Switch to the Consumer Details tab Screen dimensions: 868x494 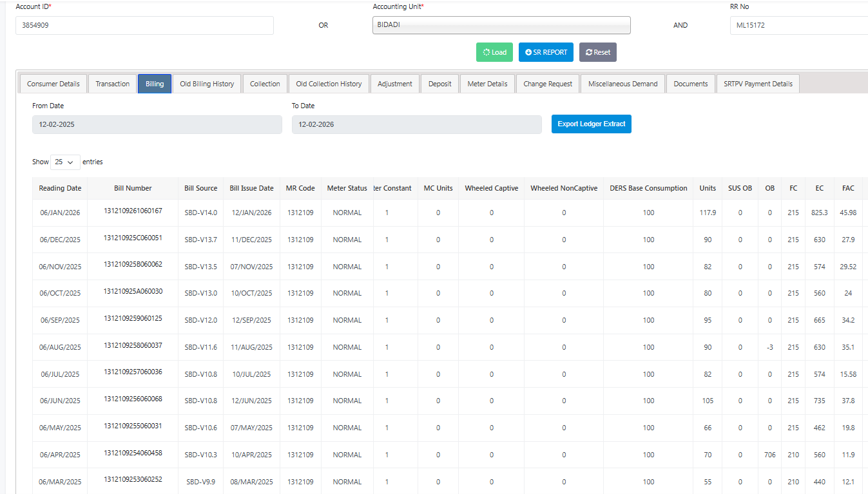click(53, 84)
